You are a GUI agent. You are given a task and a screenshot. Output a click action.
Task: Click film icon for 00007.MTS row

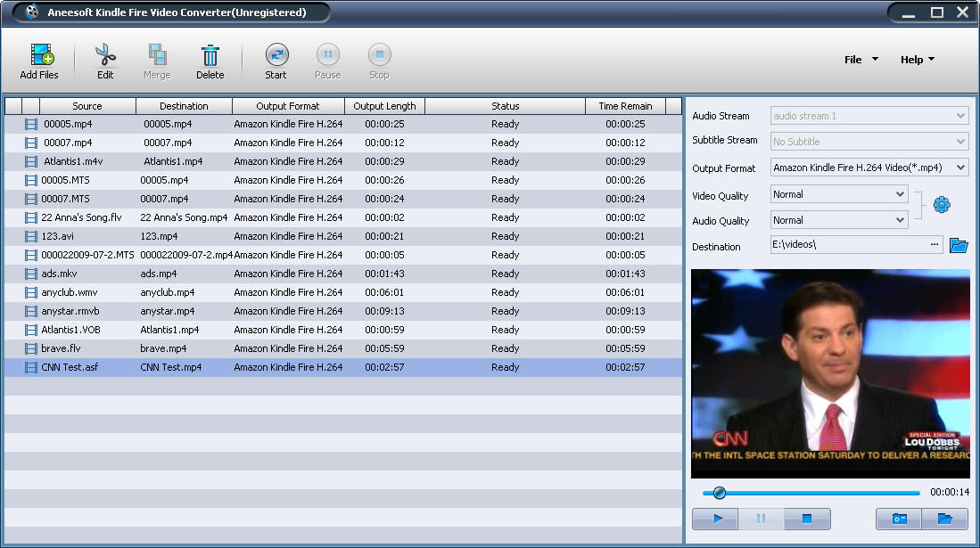coord(30,200)
